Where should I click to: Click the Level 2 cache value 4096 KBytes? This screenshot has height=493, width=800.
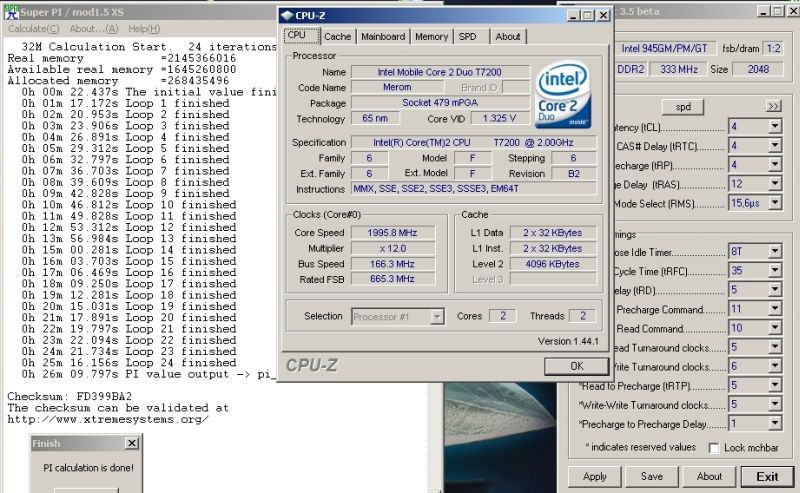point(553,264)
